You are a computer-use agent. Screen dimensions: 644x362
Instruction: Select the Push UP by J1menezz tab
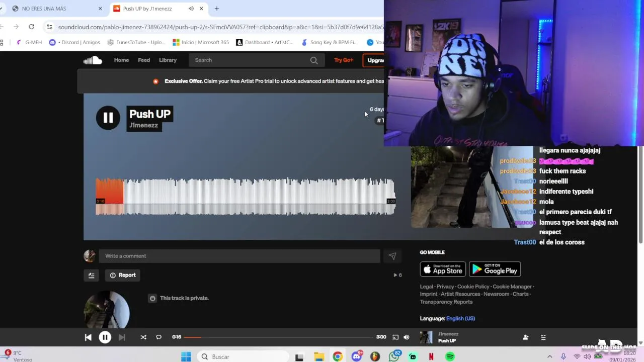click(x=157, y=9)
